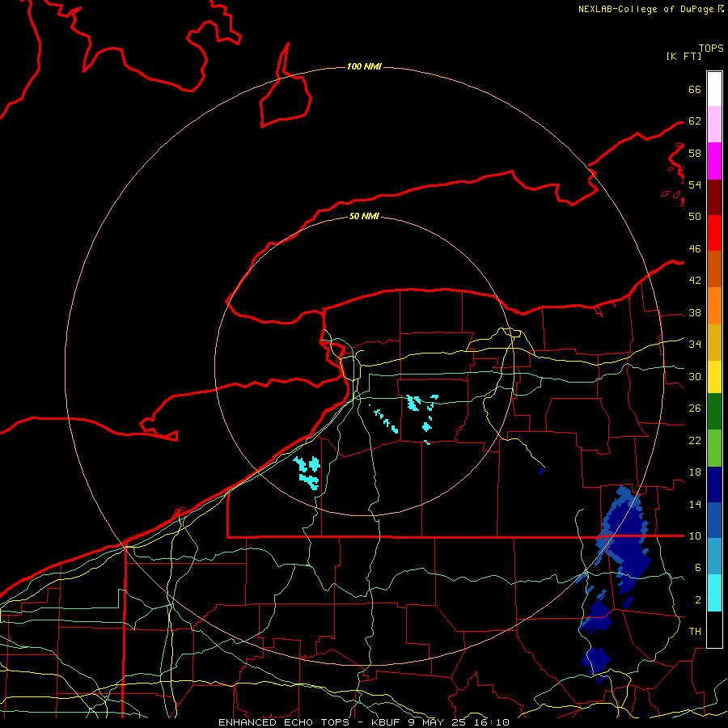Click the 'TOPS' legend title
728x728 pixels.
point(711,49)
